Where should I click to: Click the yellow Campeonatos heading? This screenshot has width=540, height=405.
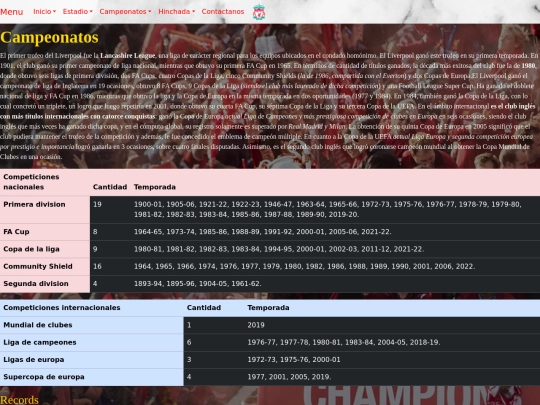(49, 37)
